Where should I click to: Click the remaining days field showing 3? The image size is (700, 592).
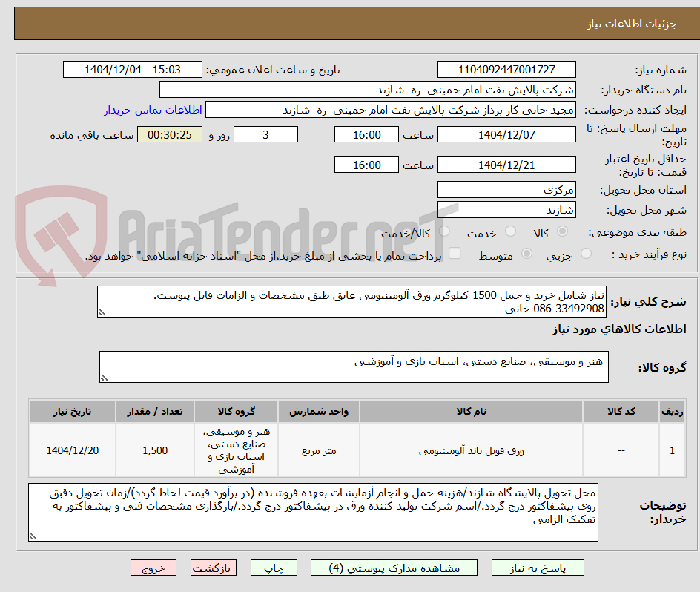click(x=265, y=134)
